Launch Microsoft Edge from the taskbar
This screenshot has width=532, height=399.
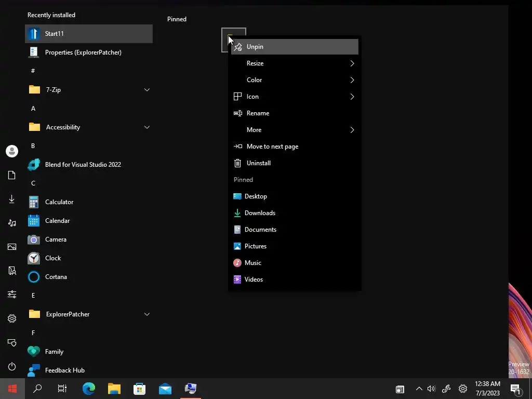pos(88,389)
